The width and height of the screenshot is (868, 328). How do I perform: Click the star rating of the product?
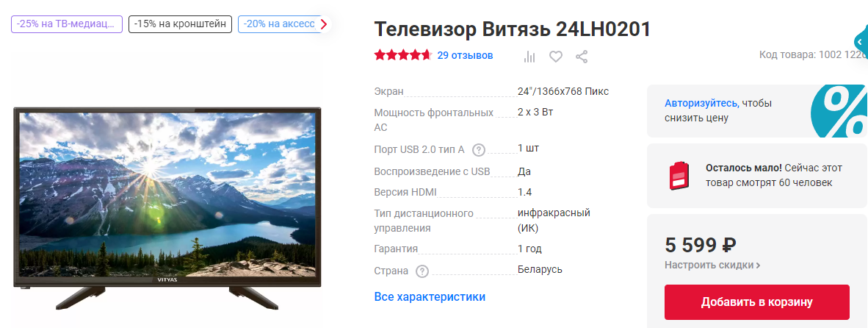pyautogui.click(x=402, y=55)
